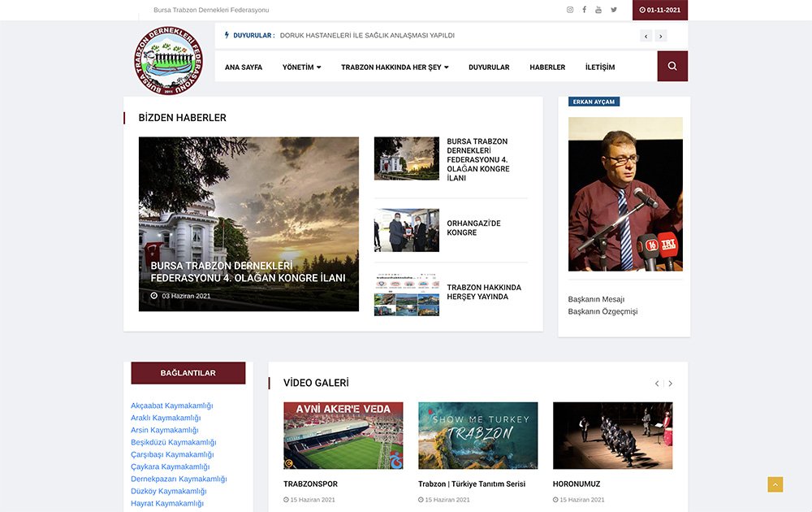Open the YouTube social icon
Viewport: 812px width, 512px height.
[598, 10]
